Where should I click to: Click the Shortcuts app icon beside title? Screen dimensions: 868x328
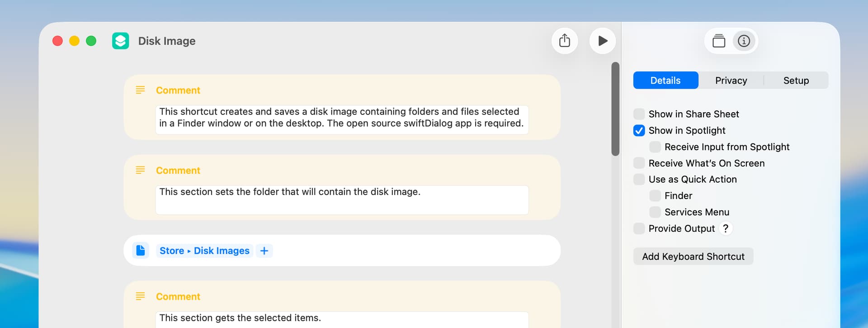[x=121, y=41]
